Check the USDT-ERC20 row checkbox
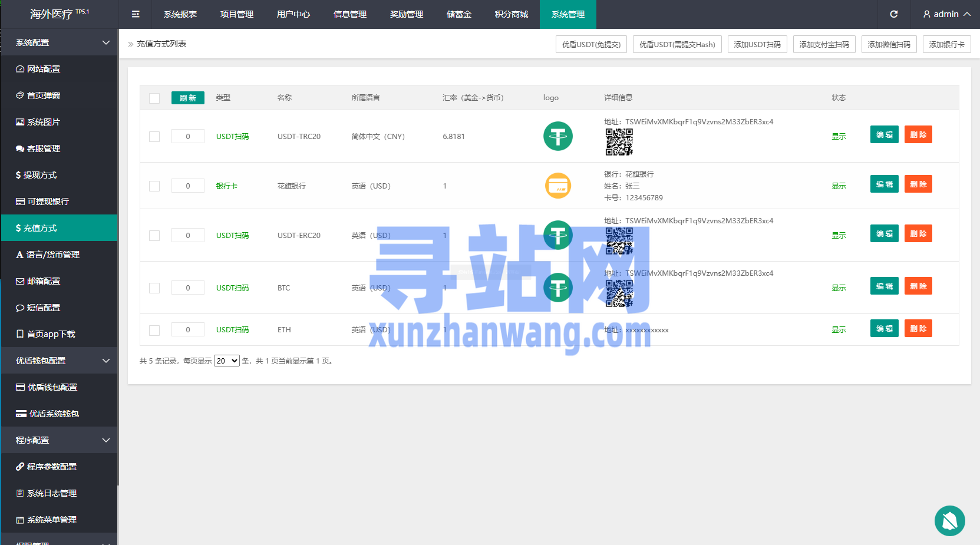The image size is (980, 545). [154, 236]
